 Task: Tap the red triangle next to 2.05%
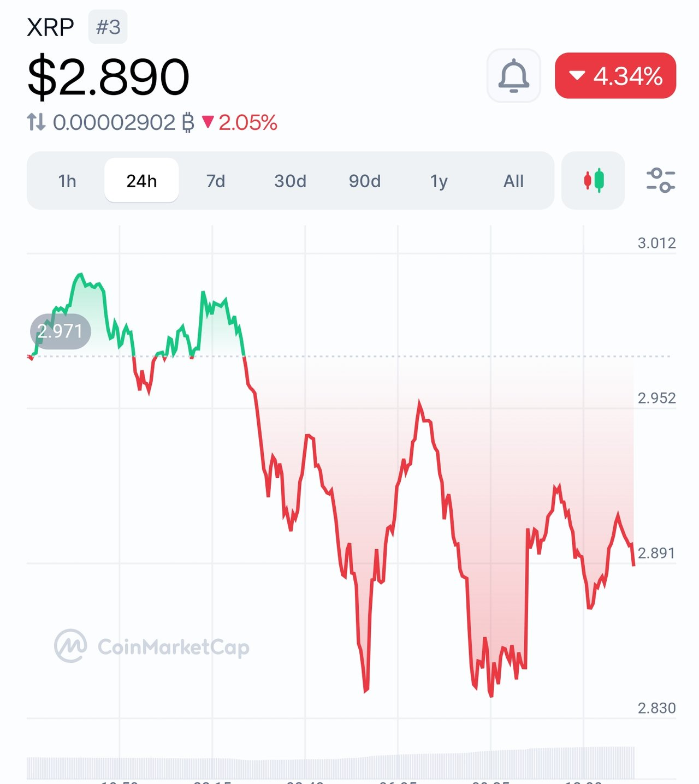tap(208, 122)
